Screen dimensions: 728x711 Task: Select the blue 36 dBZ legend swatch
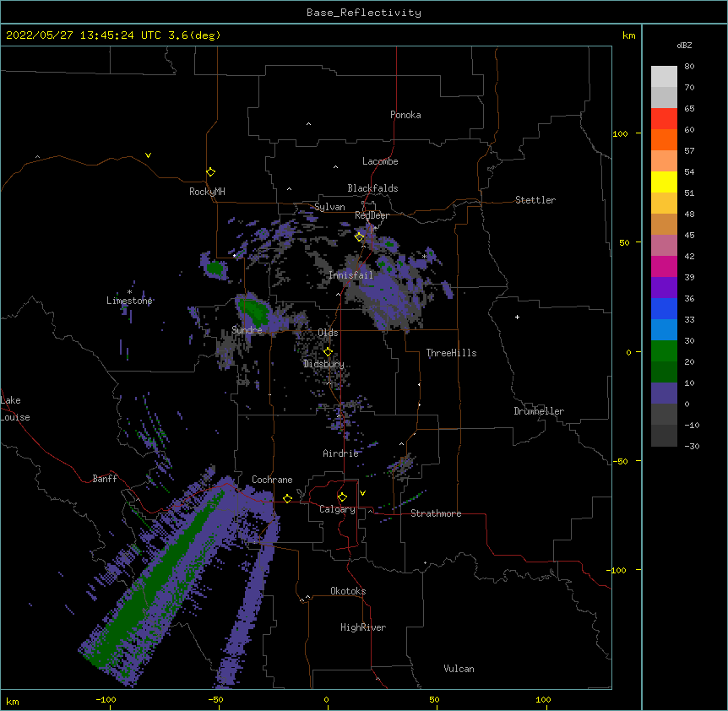664,308
